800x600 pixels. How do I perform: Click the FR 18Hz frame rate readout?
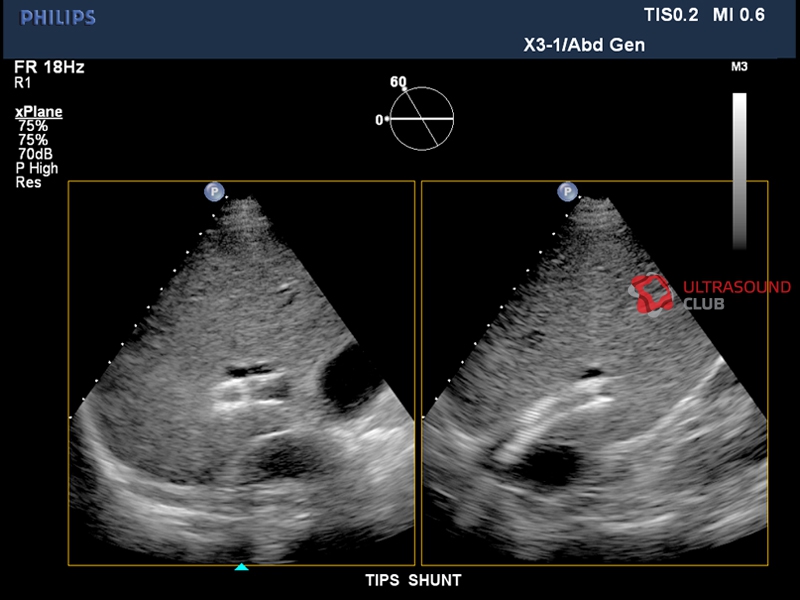point(49,67)
